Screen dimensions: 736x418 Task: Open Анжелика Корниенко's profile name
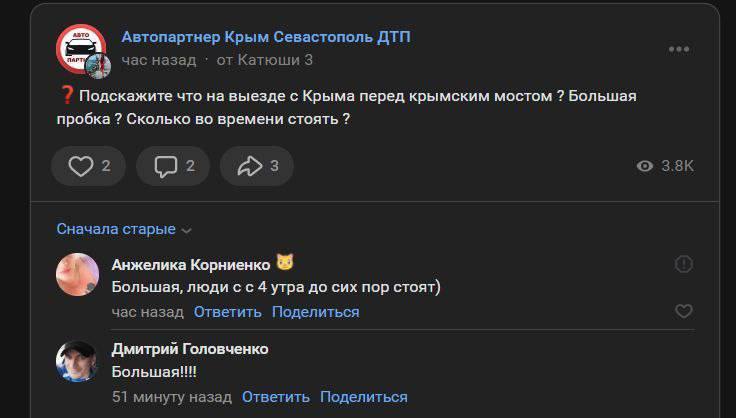[x=191, y=264]
